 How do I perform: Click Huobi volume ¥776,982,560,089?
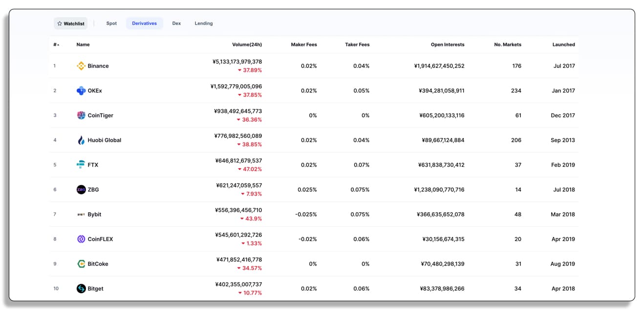238,136
